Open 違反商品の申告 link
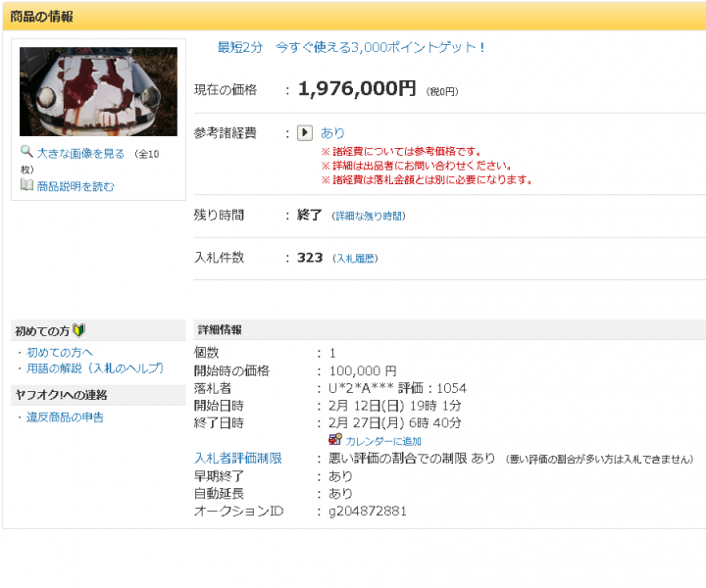The height and width of the screenshot is (588, 706). [65, 417]
